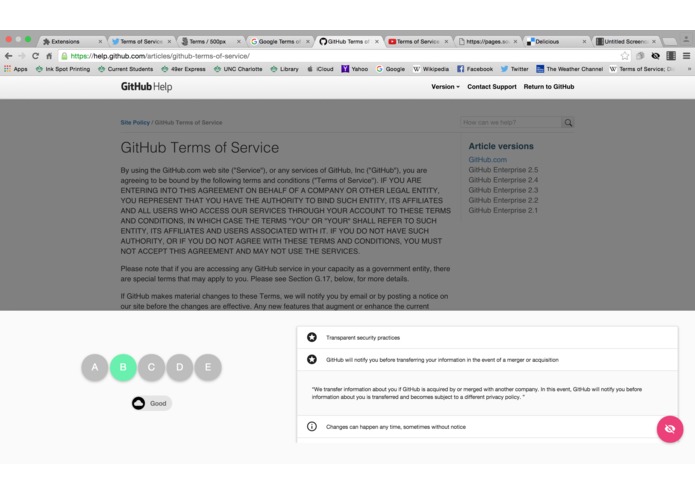Click the browser forward arrow
Image resolution: width=695 pixels, height=494 pixels.
tap(22, 56)
